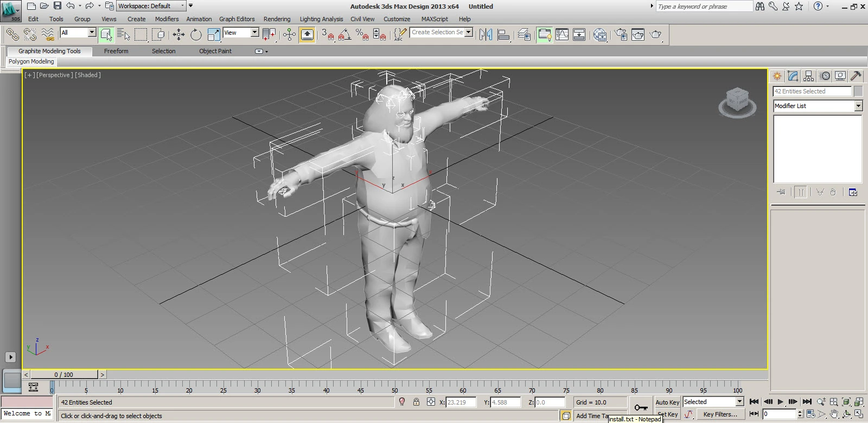Toggle Angle Snap on the toolbar
The height and width of the screenshot is (423, 868).
click(344, 35)
